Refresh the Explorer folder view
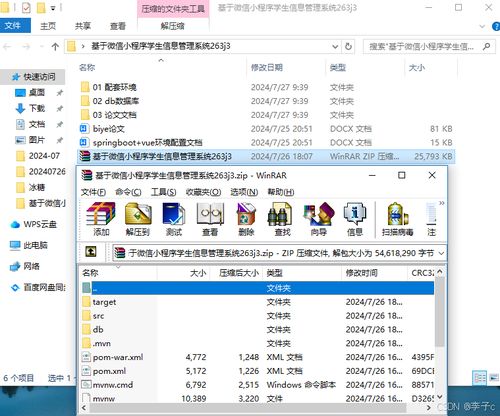This screenshot has height=416, width=500. click(x=348, y=47)
